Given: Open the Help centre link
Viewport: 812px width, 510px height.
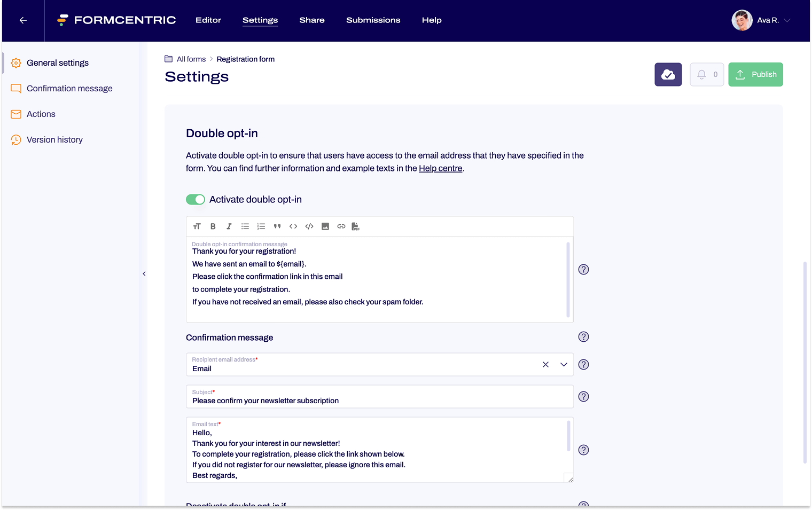Looking at the screenshot, I should (x=440, y=168).
